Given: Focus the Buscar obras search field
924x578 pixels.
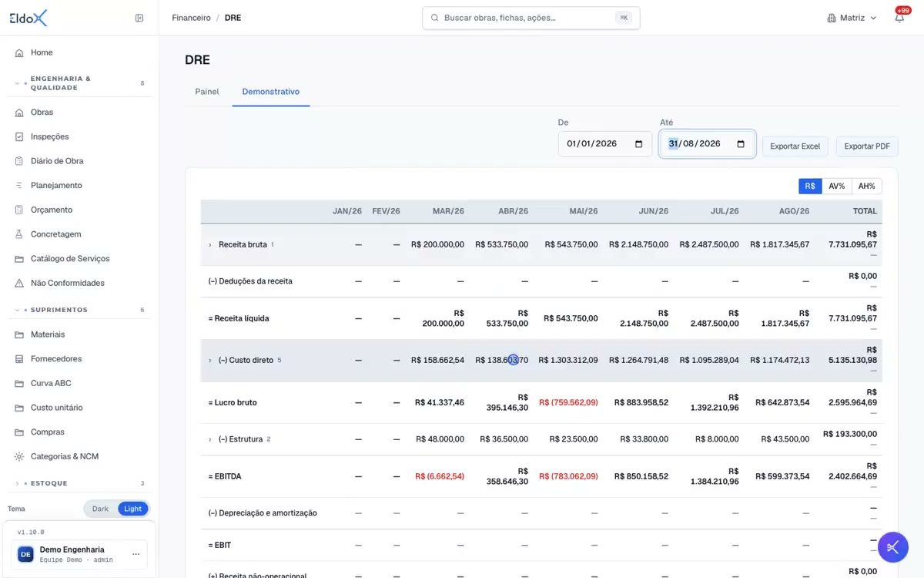Looking at the screenshot, I should pos(531,18).
